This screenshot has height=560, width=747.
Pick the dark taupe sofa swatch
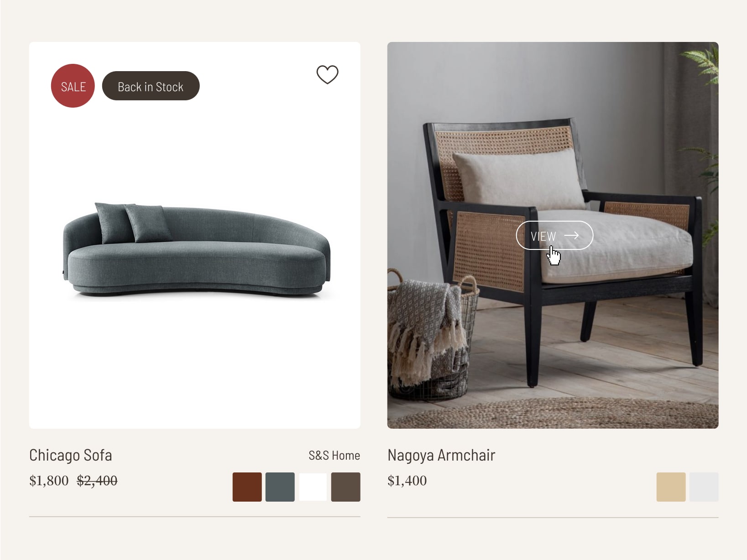click(346, 487)
